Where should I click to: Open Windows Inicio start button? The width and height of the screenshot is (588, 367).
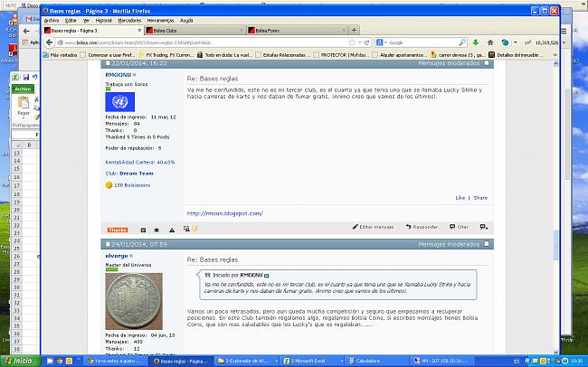click(x=20, y=361)
